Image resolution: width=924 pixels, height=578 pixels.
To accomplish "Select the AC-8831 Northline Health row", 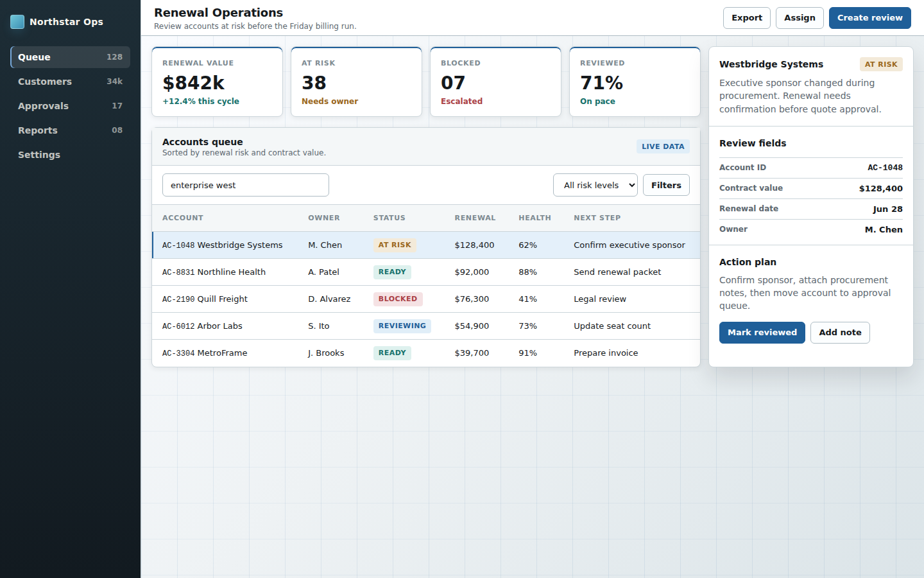I will (x=426, y=272).
